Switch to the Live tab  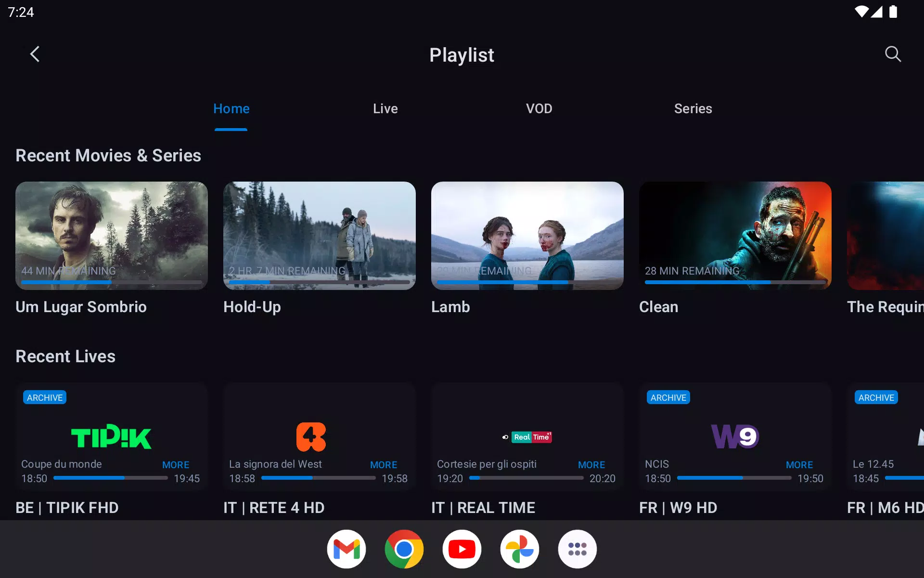click(385, 109)
